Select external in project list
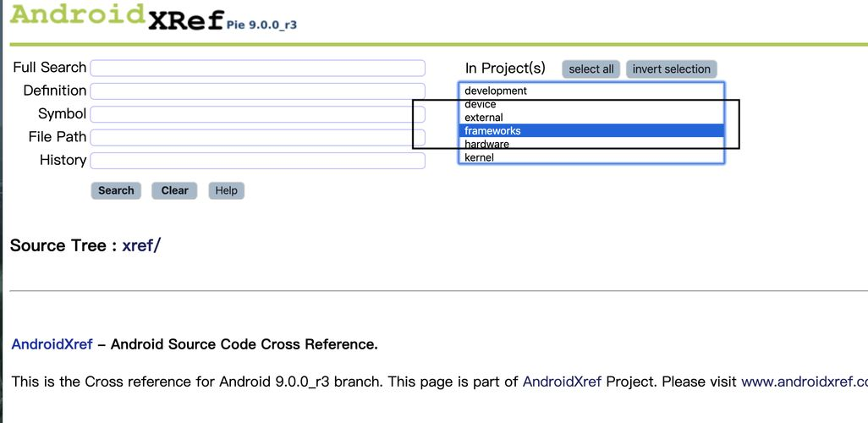The height and width of the screenshot is (423, 868). 591,118
